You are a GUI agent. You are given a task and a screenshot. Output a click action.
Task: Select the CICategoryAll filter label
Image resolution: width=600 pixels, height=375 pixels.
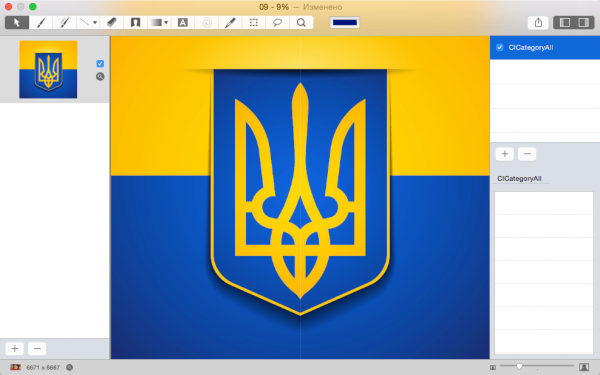point(519,179)
